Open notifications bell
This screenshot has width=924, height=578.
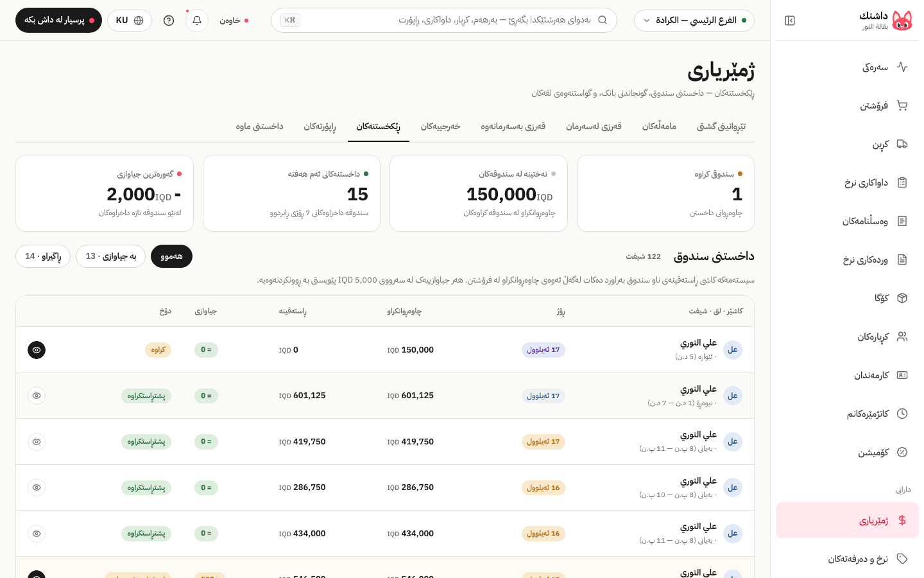(197, 21)
